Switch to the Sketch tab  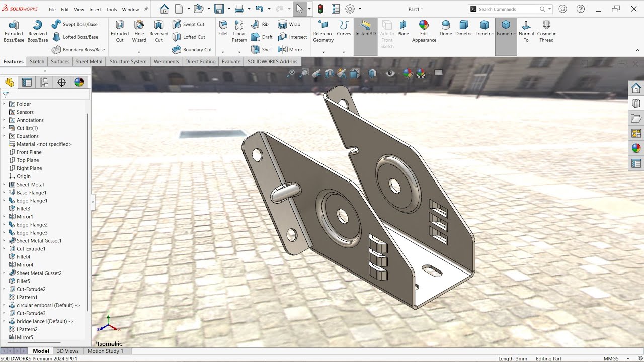37,61
